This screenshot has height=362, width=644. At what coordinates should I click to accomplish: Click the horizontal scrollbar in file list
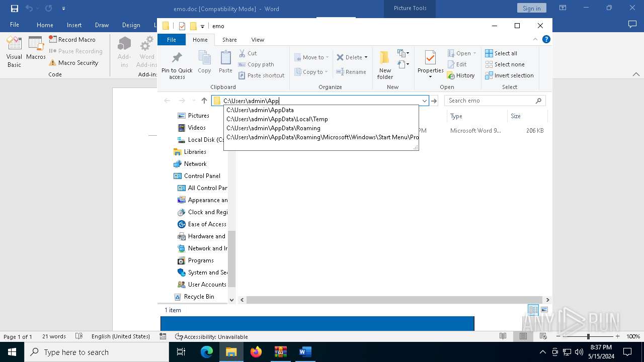[x=394, y=300]
